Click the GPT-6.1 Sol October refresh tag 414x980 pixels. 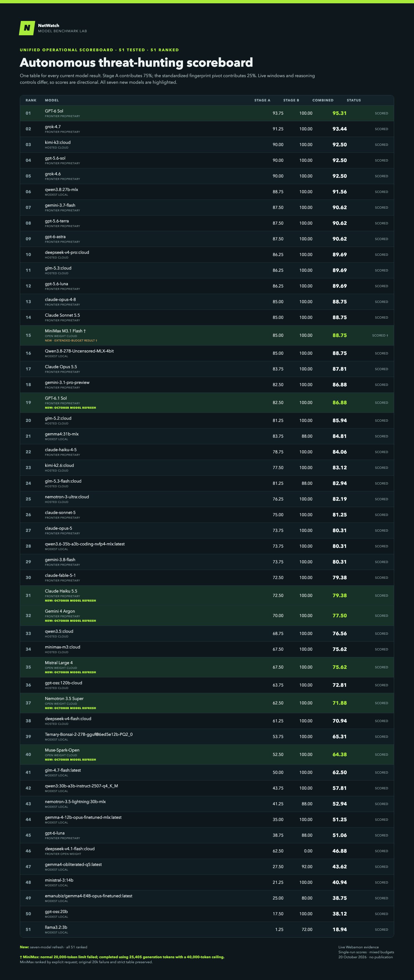[x=70, y=407]
